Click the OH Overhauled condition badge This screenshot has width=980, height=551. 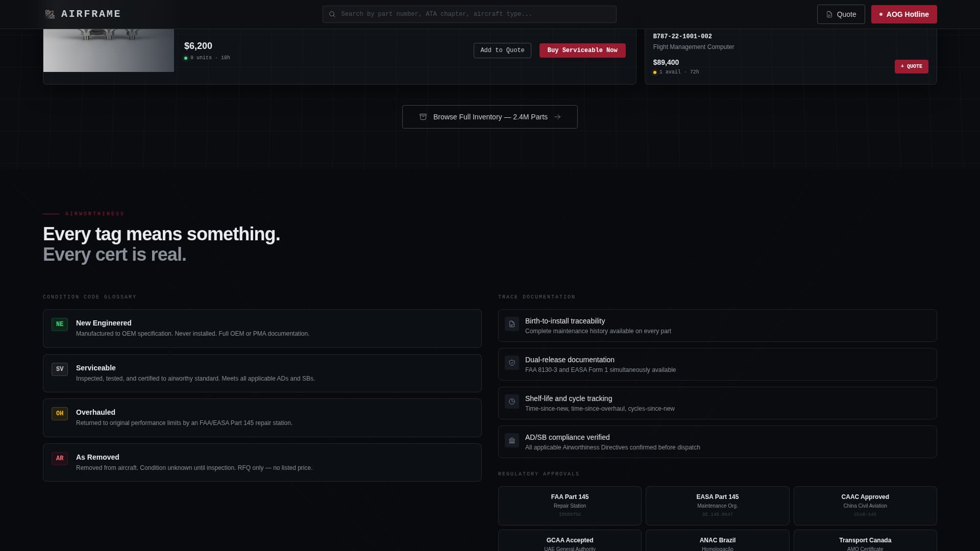tap(60, 414)
